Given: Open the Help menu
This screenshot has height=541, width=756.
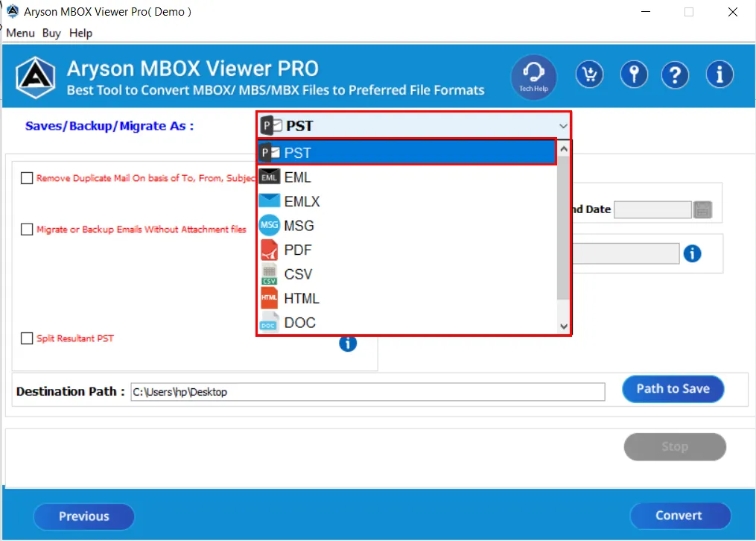Looking at the screenshot, I should 80,33.
